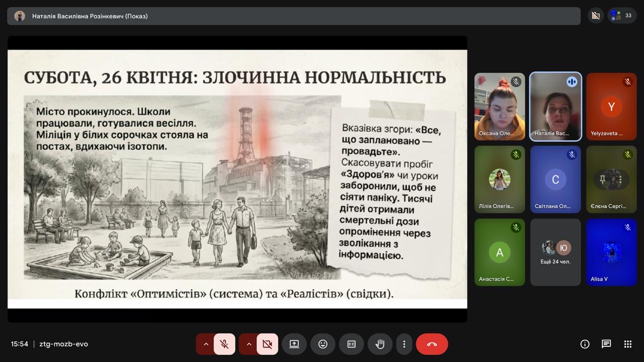644x362 pixels.
Task: Turn on closed captions
Action: coord(351,344)
